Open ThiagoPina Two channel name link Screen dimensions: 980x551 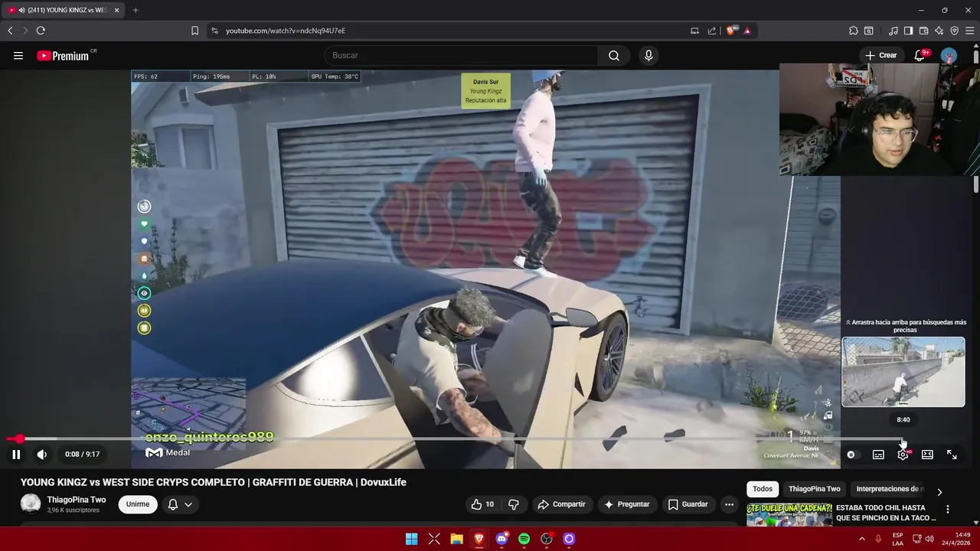pos(77,500)
